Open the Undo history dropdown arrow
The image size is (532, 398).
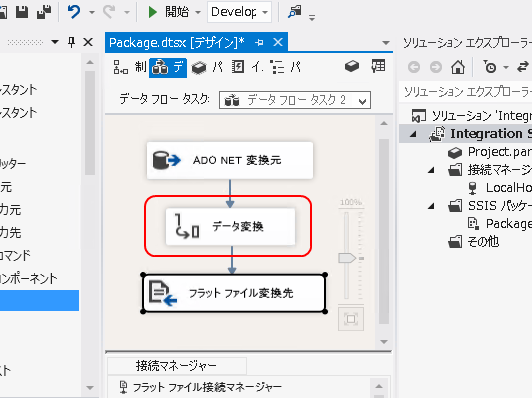(92, 13)
